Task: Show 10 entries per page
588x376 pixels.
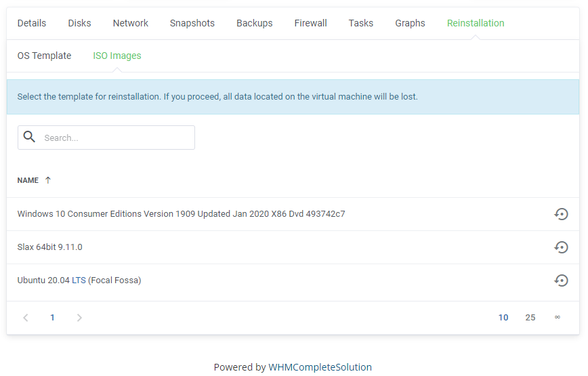Action: [503, 318]
